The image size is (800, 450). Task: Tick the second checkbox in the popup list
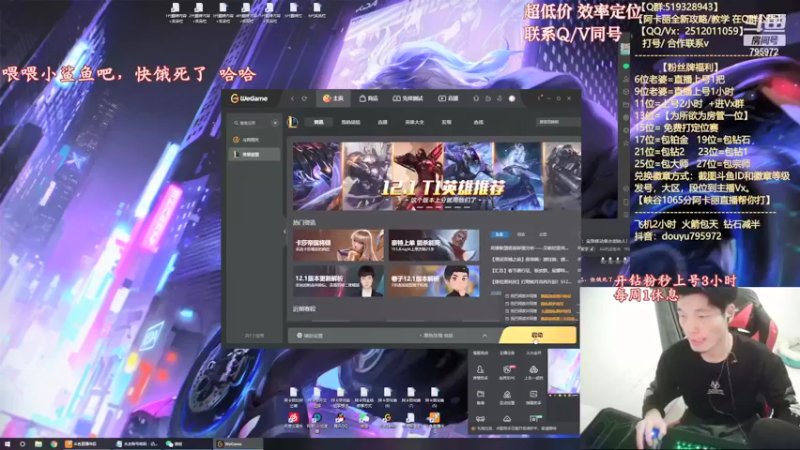pos(507,304)
